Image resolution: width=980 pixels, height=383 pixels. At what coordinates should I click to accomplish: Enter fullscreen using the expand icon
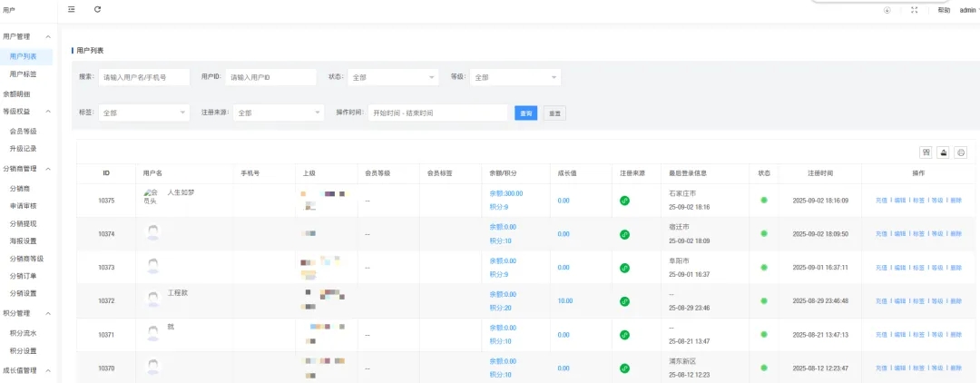[914, 10]
